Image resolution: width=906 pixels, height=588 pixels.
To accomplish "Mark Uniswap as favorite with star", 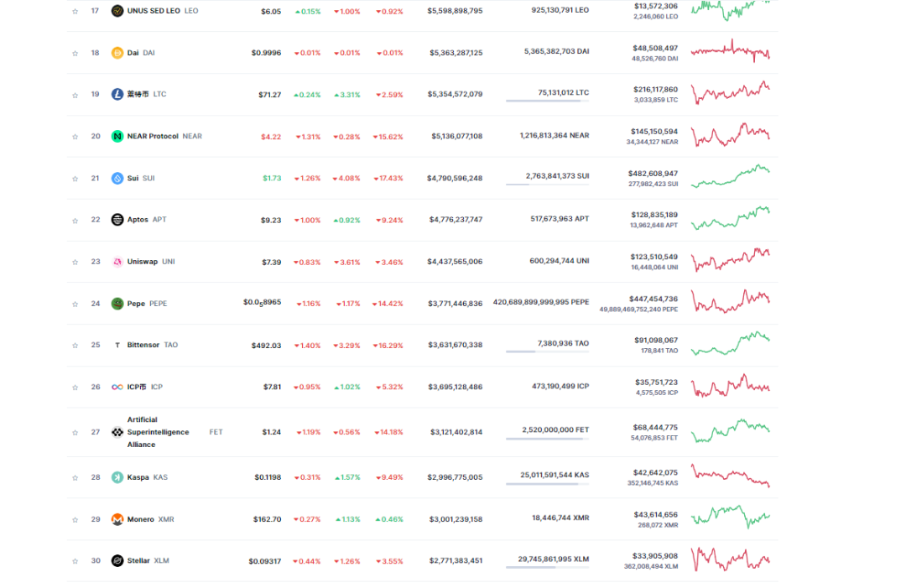I will (75, 263).
